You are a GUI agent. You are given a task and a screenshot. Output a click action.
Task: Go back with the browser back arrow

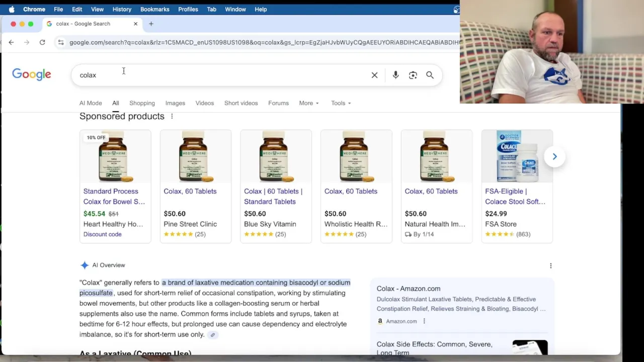[x=11, y=42]
